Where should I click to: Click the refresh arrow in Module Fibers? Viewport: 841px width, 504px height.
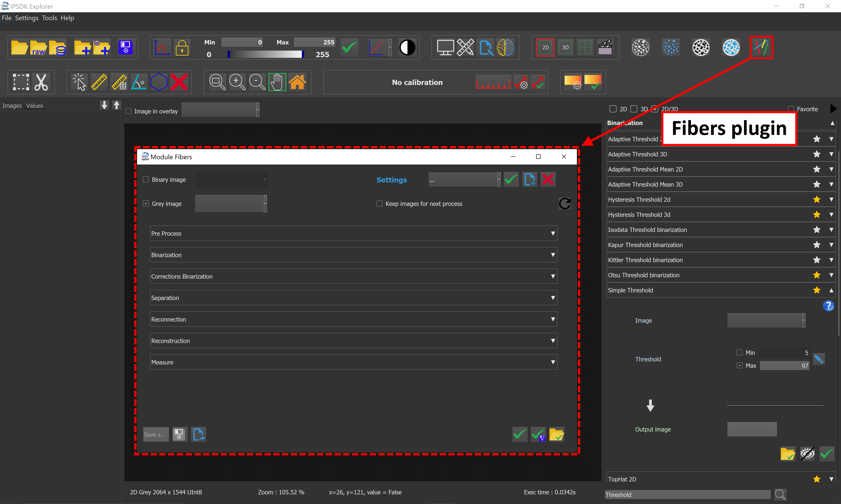click(565, 203)
